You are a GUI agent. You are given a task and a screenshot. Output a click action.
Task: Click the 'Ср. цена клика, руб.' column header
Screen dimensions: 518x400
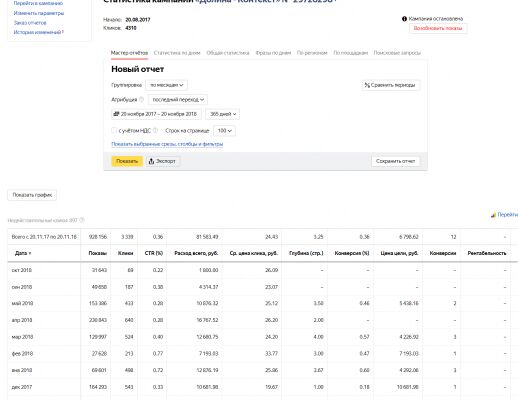tap(254, 253)
